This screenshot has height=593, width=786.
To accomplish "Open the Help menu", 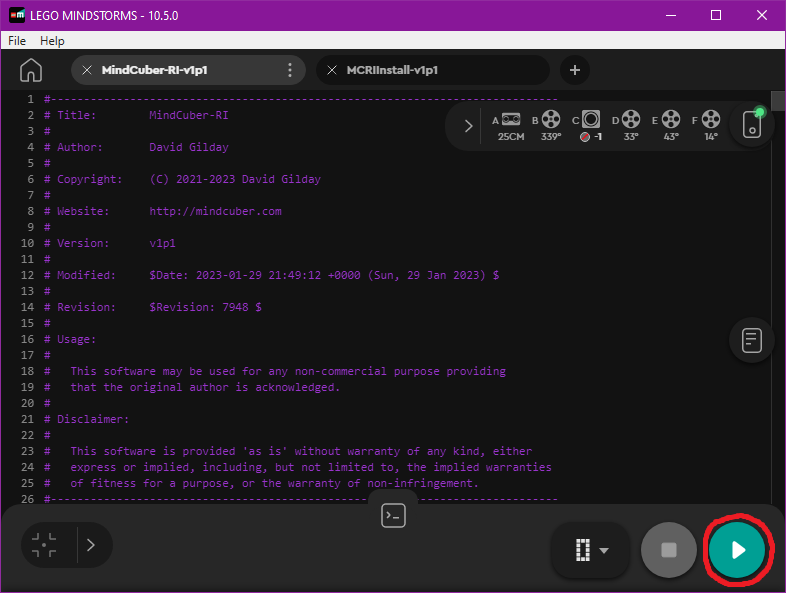I will [52, 41].
